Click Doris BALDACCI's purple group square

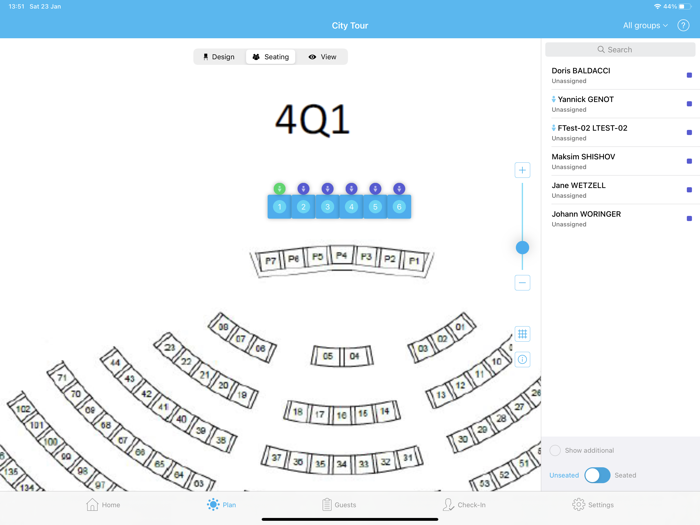[x=689, y=75]
